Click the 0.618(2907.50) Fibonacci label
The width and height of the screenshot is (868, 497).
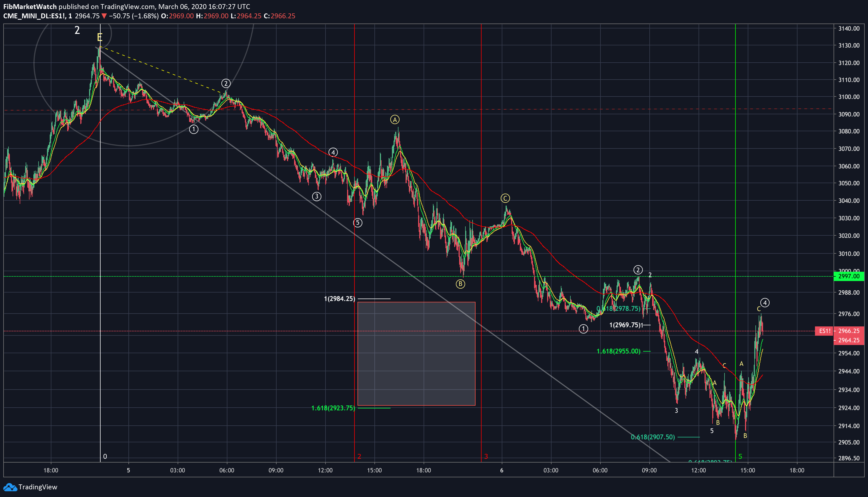click(x=653, y=437)
